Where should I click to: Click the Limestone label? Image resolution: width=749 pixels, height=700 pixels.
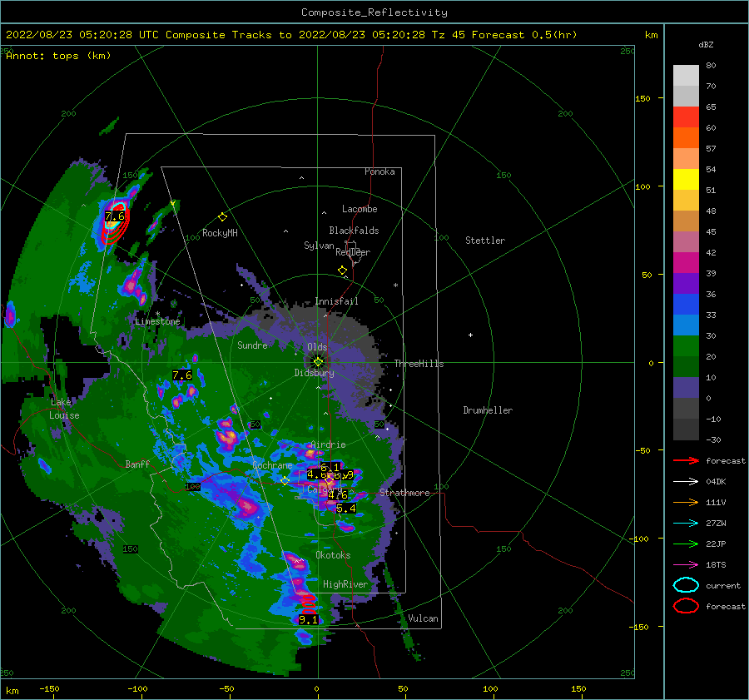tap(157, 321)
